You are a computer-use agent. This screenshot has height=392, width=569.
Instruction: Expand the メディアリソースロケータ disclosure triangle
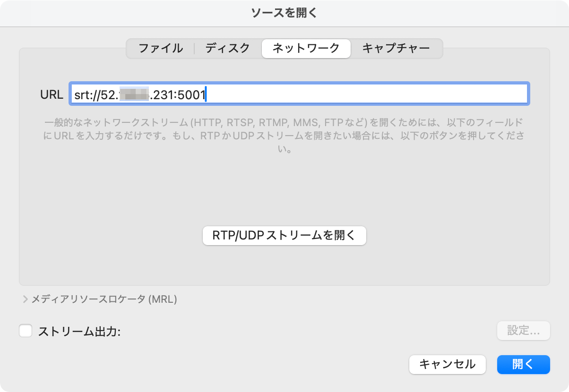(x=25, y=299)
